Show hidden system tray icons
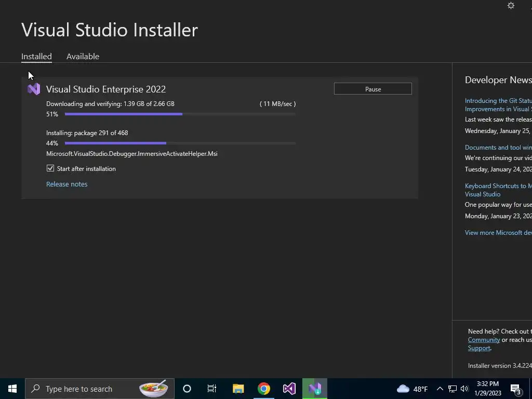Screen dimensions: 532x399 440,389
